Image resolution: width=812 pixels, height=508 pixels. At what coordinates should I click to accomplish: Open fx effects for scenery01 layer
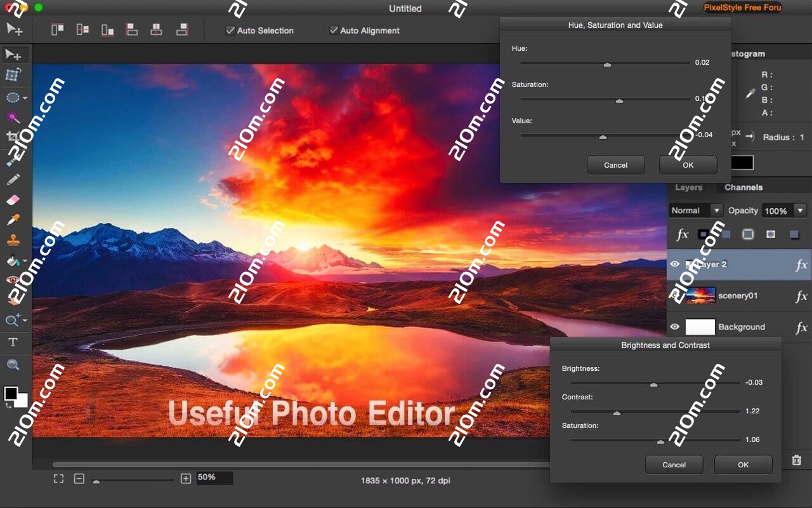click(x=801, y=297)
